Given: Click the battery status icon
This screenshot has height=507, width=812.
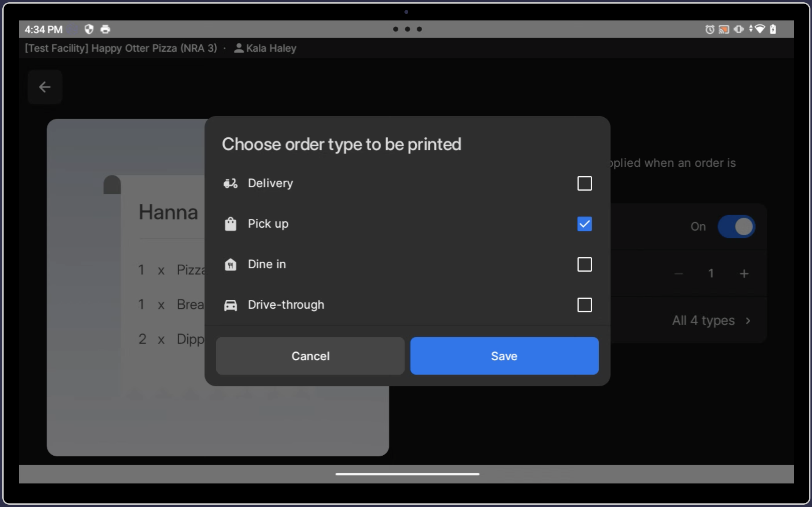Looking at the screenshot, I should (773, 29).
